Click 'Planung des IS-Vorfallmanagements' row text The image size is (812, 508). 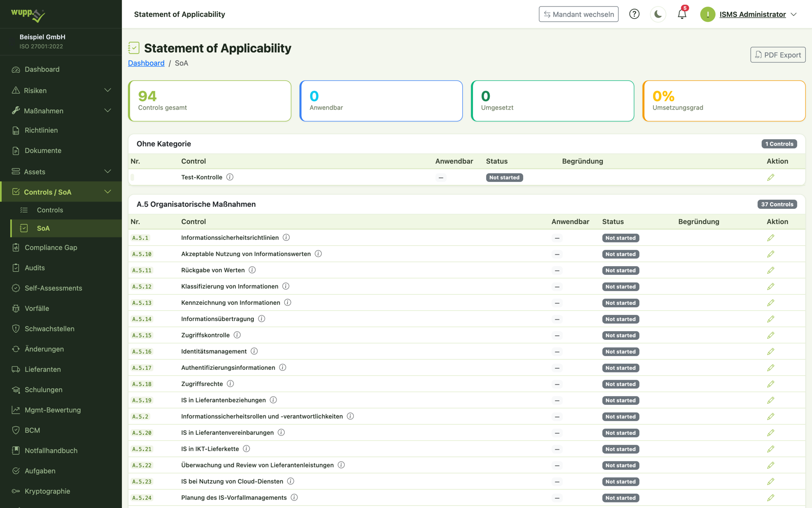click(234, 498)
